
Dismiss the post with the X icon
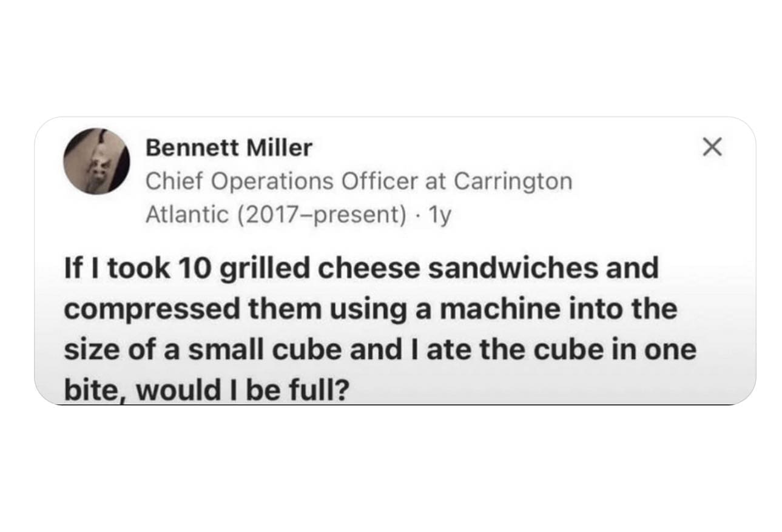coord(712,147)
